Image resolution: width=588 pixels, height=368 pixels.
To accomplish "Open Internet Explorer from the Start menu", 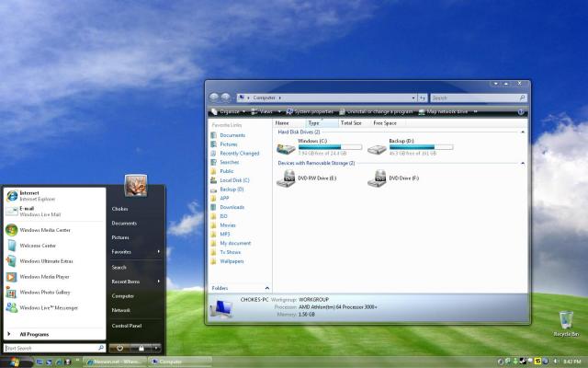I will tap(54, 196).
